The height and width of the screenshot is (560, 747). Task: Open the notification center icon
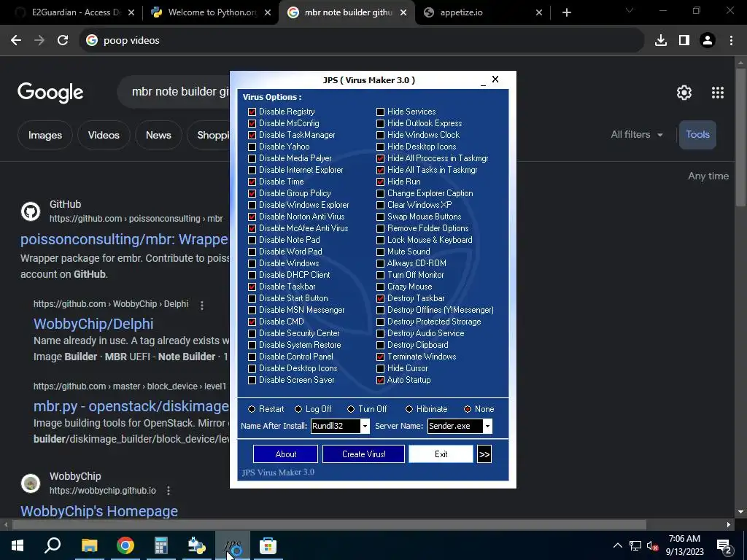tap(724, 545)
